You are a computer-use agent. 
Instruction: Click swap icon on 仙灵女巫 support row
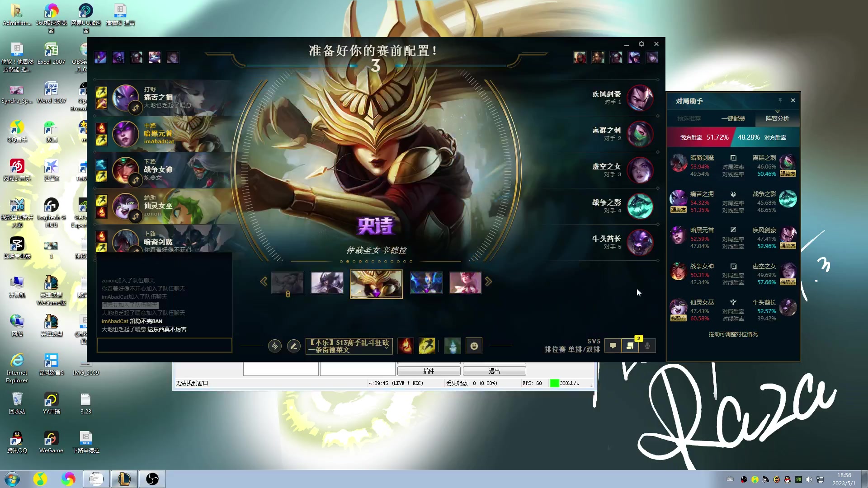[x=135, y=216]
